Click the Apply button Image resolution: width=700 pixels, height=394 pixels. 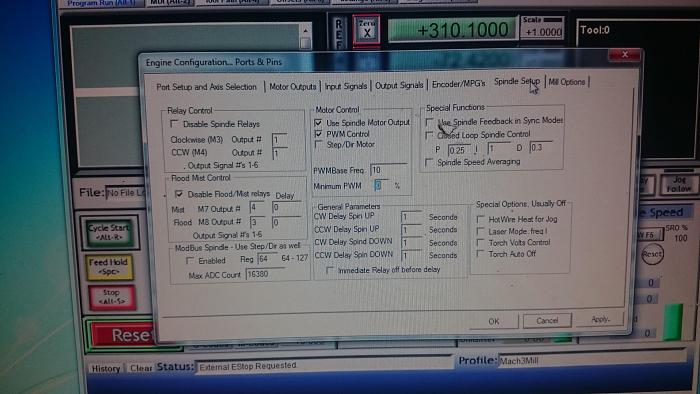click(x=600, y=319)
